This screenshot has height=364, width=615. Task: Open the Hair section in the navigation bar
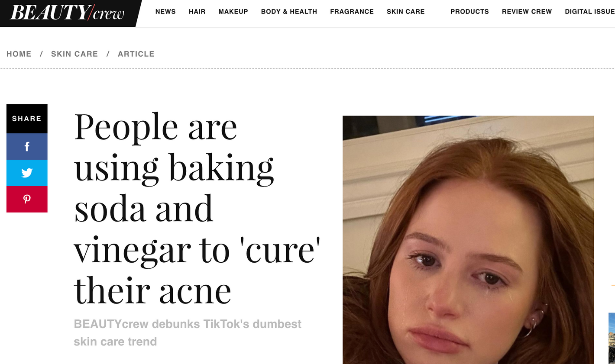pyautogui.click(x=197, y=12)
